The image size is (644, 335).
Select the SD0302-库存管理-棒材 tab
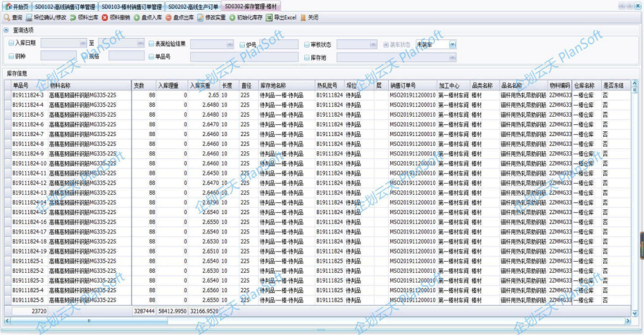click(x=251, y=6)
